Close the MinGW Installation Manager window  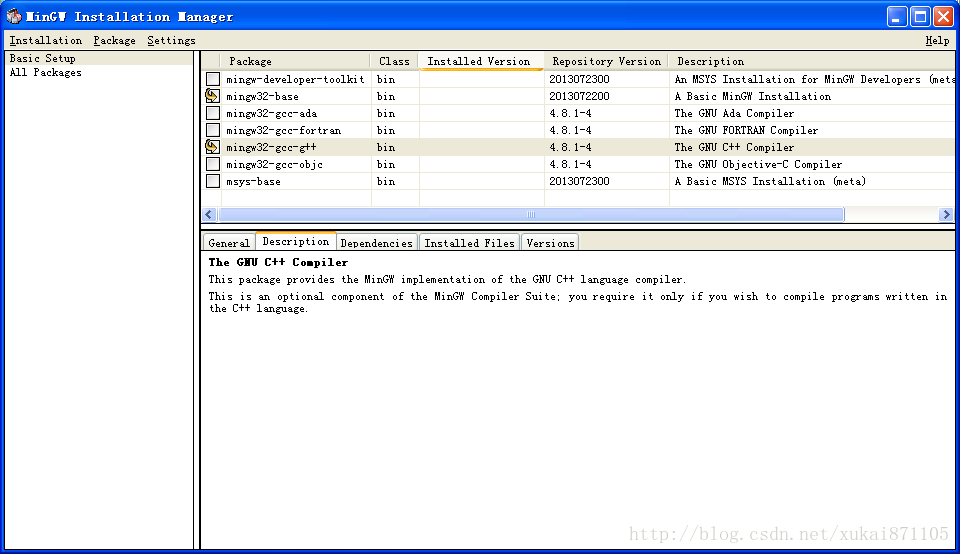coord(943,17)
